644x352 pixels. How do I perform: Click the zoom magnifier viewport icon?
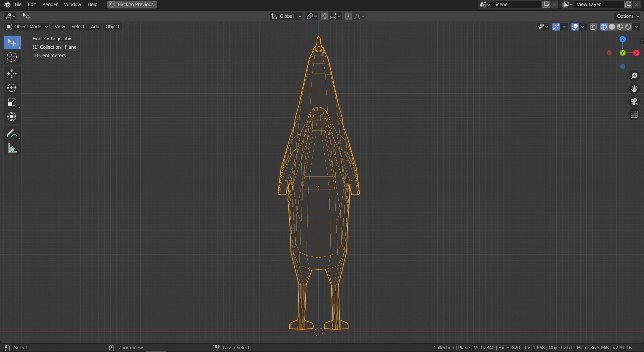(634, 76)
